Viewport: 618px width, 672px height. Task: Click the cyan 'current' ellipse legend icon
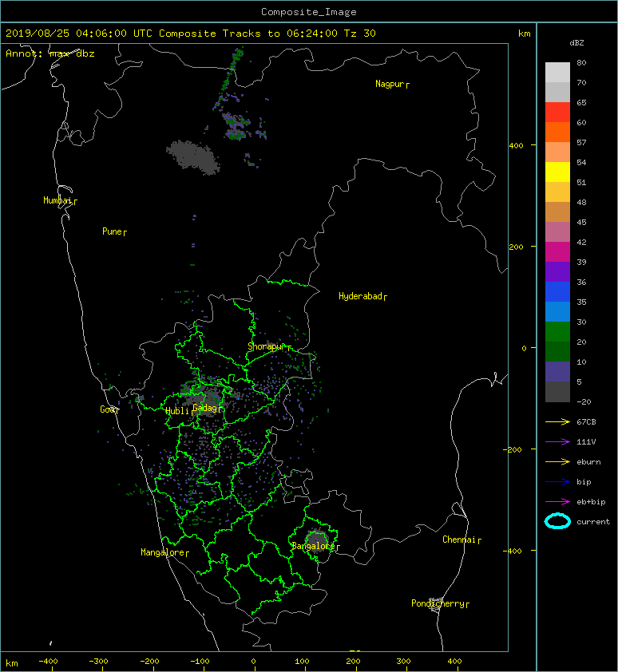(x=557, y=522)
